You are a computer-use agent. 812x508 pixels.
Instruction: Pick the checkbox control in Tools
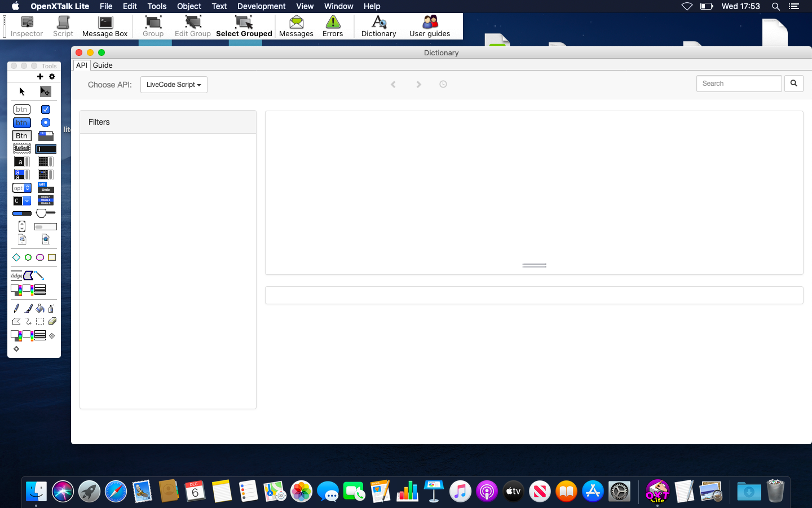pyautogui.click(x=46, y=110)
